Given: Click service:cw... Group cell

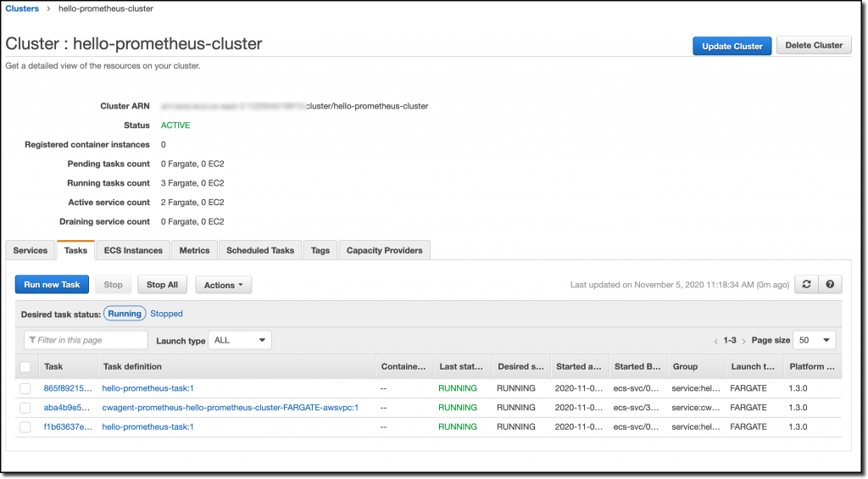Looking at the screenshot, I should 696,408.
